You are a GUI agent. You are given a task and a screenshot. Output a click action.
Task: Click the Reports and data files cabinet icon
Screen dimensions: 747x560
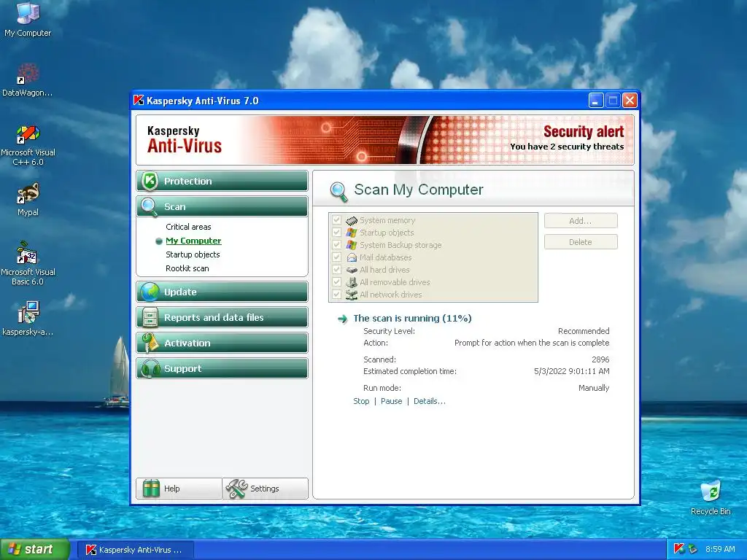(x=150, y=318)
